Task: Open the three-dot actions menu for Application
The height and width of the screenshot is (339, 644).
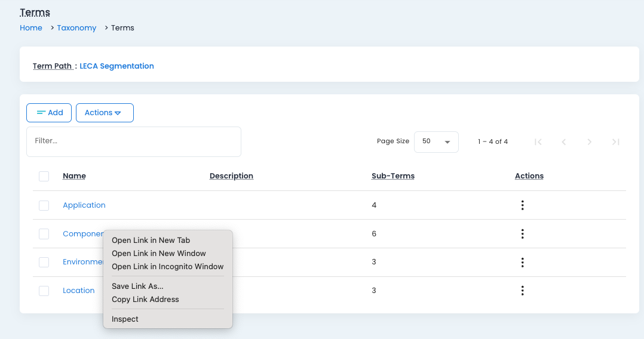Action: pos(522,205)
